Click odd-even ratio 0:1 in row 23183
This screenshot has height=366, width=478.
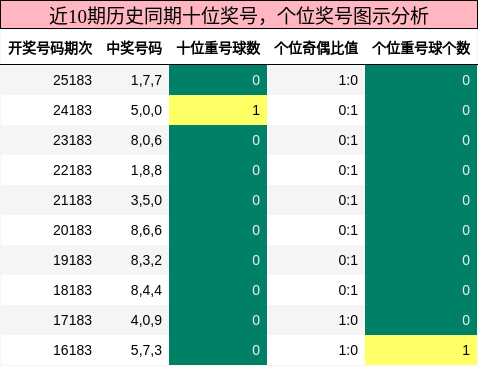pyautogui.click(x=348, y=140)
